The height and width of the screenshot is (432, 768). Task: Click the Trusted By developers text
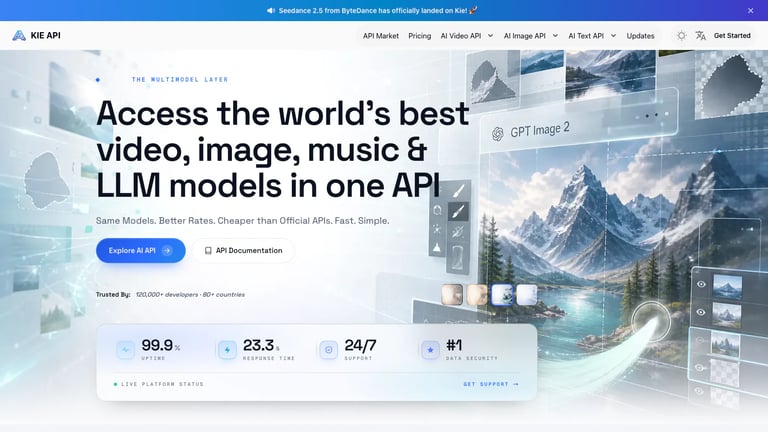tap(170, 294)
